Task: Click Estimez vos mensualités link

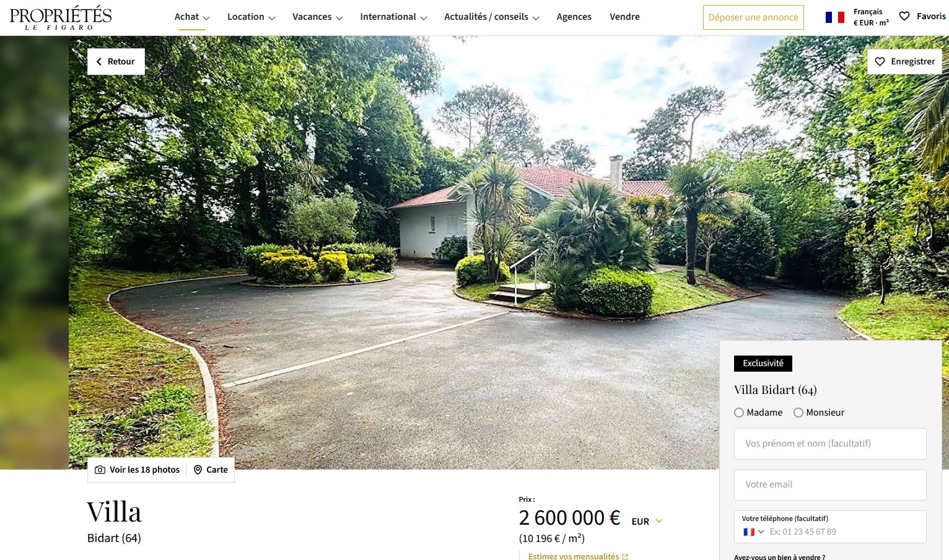Action: (574, 556)
